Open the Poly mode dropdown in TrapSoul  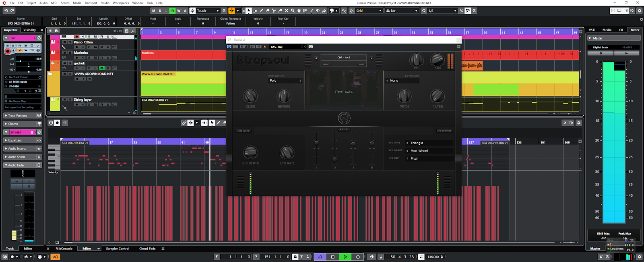(x=285, y=81)
